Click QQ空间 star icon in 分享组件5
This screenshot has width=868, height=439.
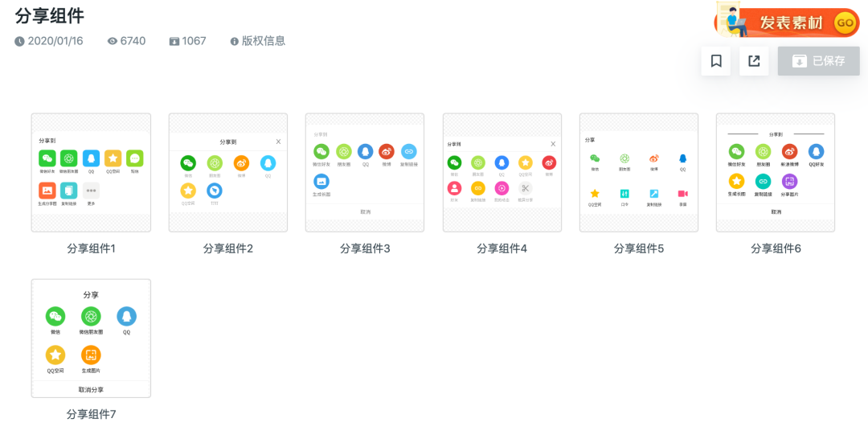[x=595, y=194]
